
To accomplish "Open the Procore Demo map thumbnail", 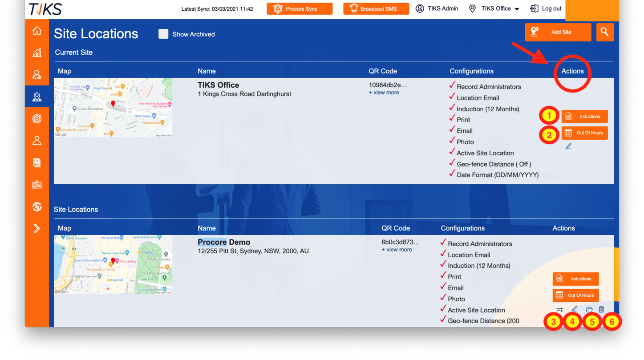I will (x=113, y=264).
